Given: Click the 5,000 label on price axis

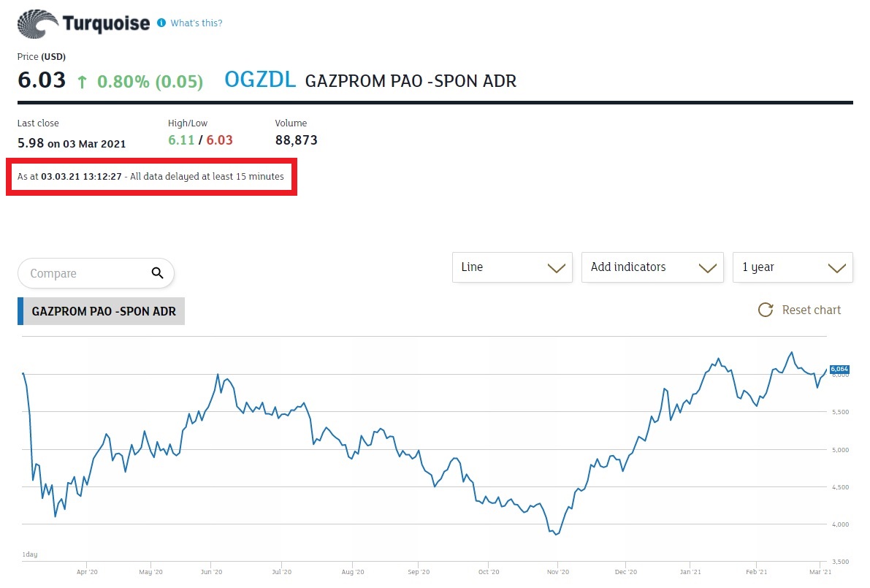Looking at the screenshot, I should coord(841,450).
